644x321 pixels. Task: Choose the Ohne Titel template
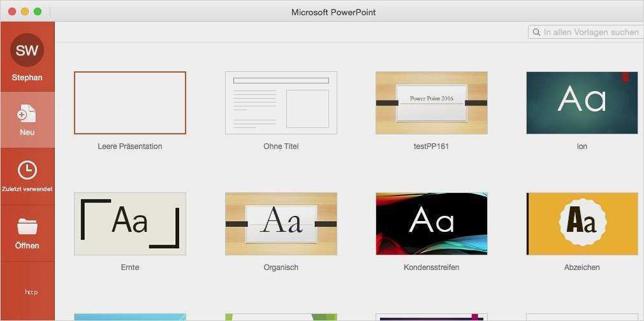[281, 103]
